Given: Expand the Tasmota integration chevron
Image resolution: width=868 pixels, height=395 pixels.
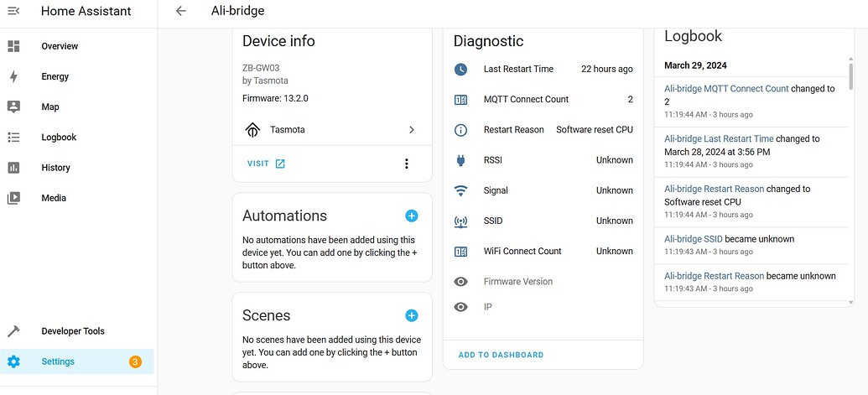Looking at the screenshot, I should click(411, 130).
